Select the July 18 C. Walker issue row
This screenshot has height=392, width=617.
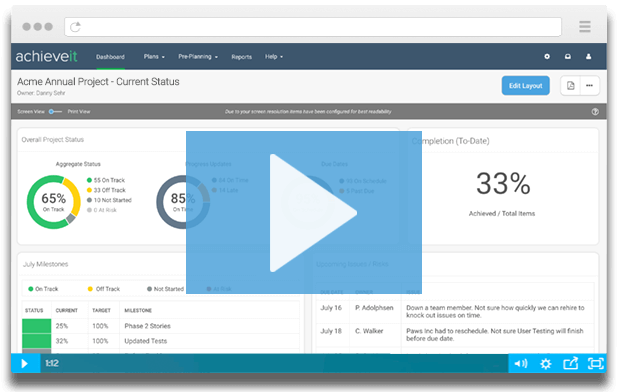pos(455,335)
